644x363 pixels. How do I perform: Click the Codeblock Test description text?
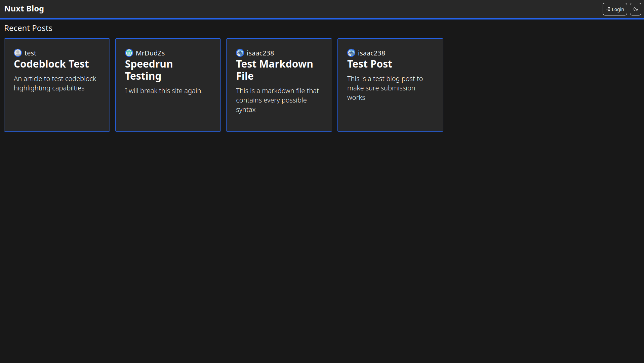pyautogui.click(x=55, y=83)
